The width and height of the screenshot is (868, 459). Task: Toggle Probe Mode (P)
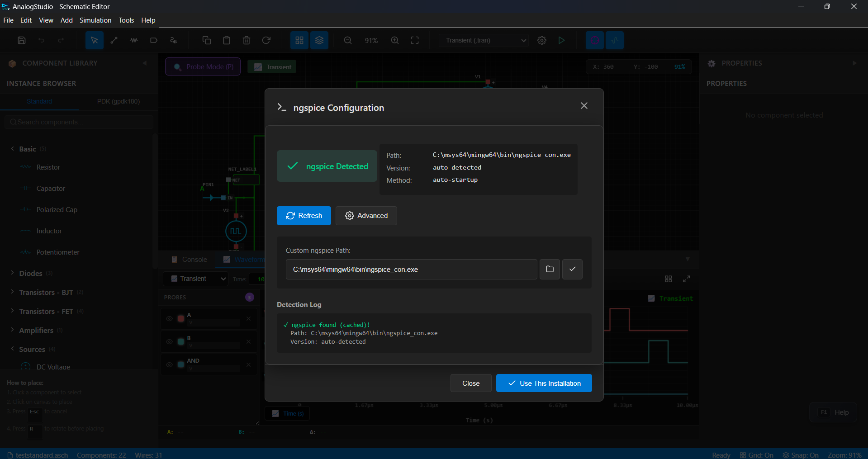203,66
